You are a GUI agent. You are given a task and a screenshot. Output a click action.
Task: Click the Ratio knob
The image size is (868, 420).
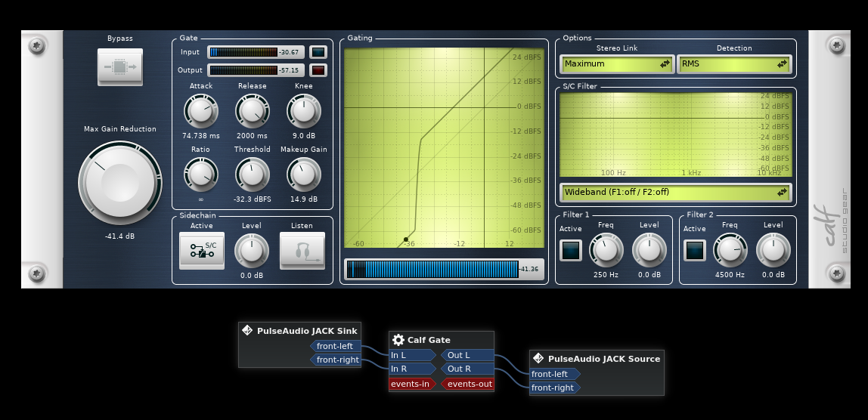(201, 174)
